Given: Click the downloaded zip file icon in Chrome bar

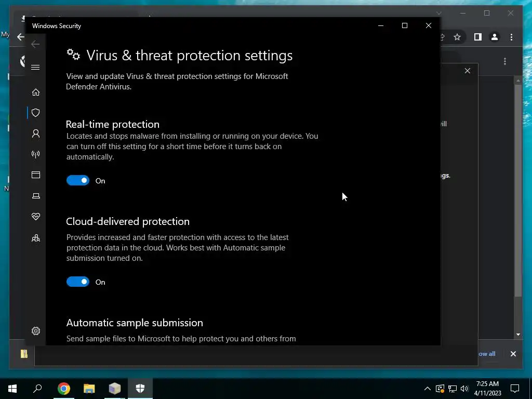Looking at the screenshot, I should [x=24, y=354].
